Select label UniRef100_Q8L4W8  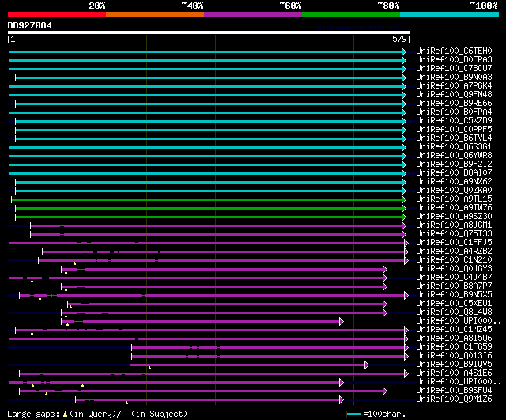[x=454, y=312]
